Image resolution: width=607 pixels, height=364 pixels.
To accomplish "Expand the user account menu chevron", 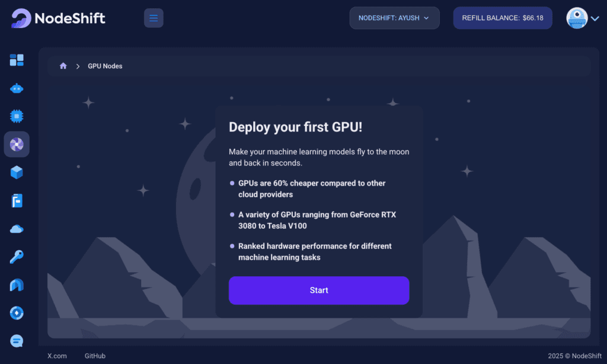I will 595,18.
